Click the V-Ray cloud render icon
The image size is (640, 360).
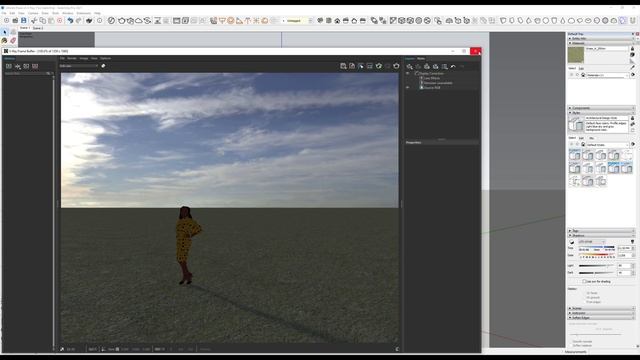pos(138,20)
